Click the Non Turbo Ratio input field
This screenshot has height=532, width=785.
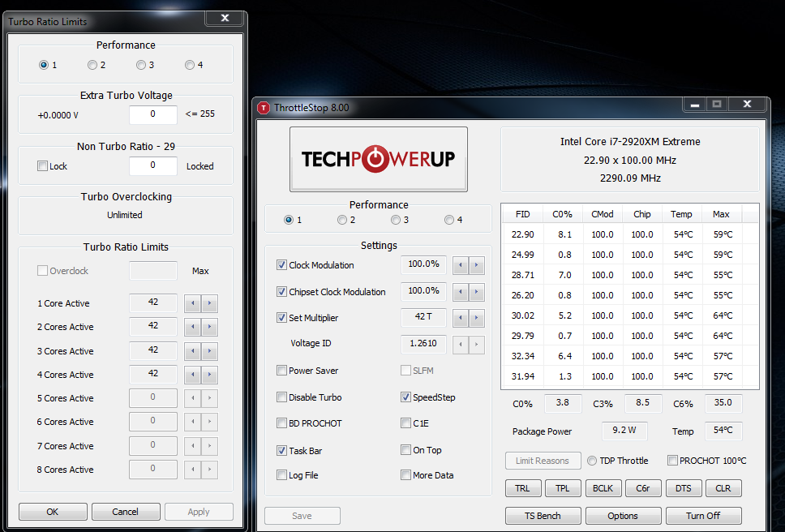[153, 165]
